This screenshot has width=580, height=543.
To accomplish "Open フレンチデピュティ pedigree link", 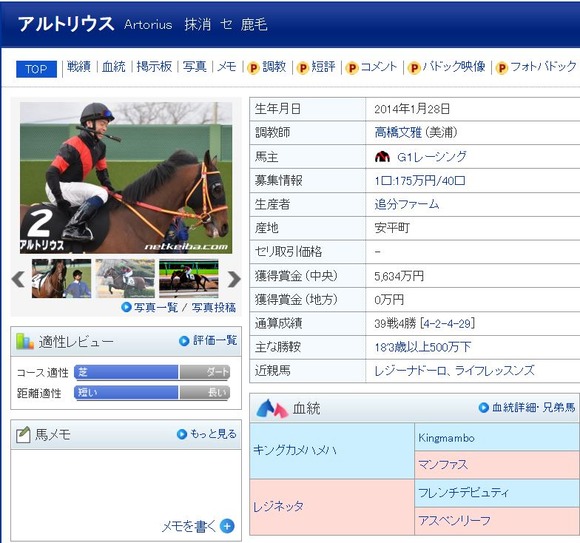I will point(463,492).
